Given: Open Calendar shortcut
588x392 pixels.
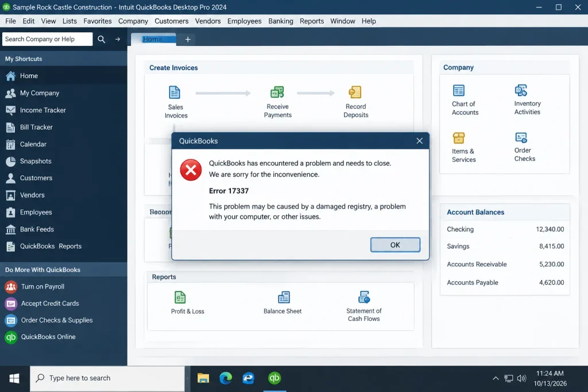Looking at the screenshot, I should (64, 144).
